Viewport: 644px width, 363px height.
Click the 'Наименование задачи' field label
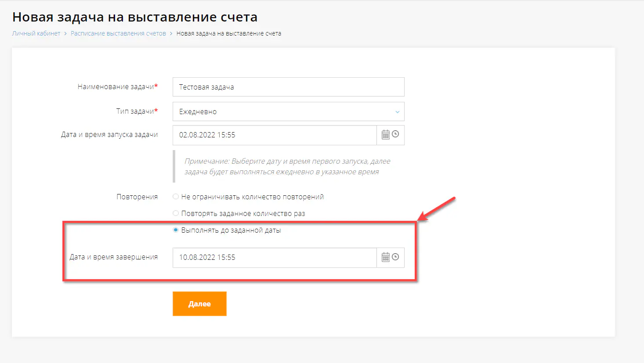click(x=116, y=87)
